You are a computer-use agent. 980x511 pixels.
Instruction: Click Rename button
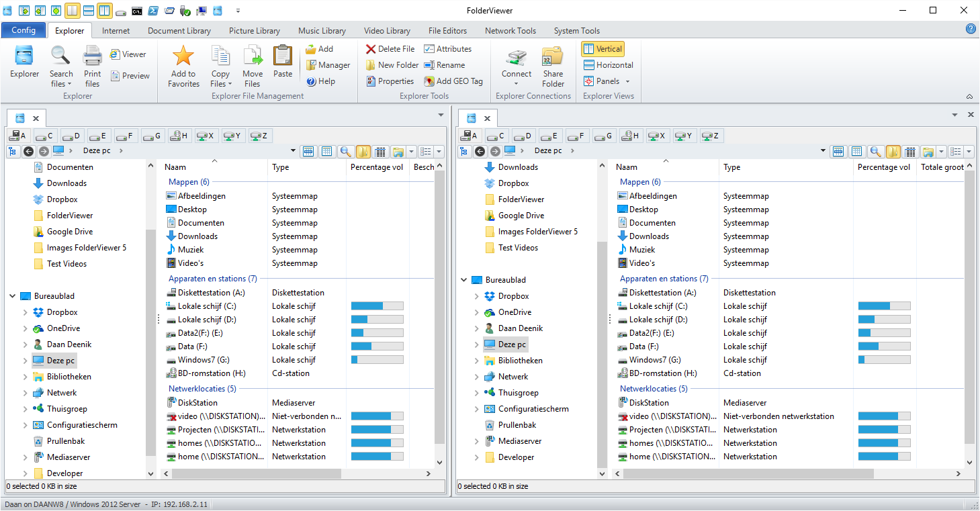tap(445, 65)
